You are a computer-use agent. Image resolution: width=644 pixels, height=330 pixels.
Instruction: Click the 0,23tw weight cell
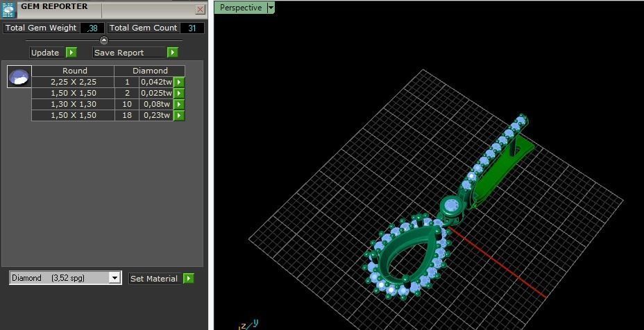(x=156, y=115)
